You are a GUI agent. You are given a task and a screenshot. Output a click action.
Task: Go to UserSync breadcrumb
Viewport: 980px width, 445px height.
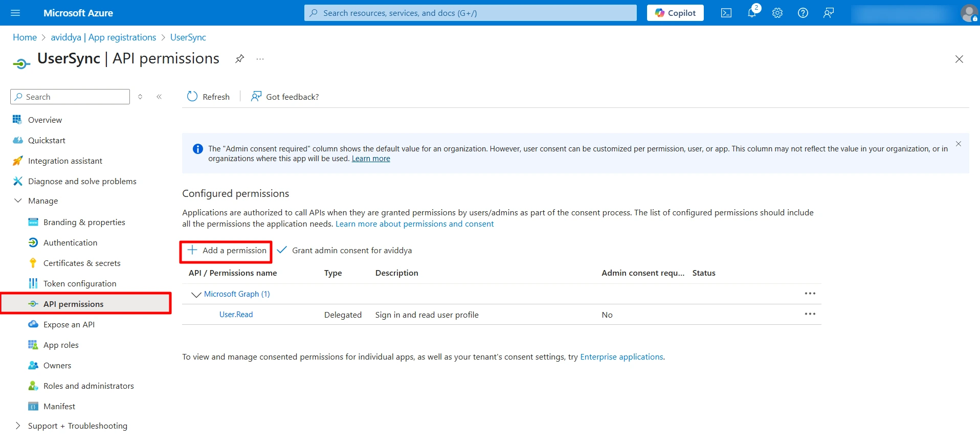pos(188,37)
